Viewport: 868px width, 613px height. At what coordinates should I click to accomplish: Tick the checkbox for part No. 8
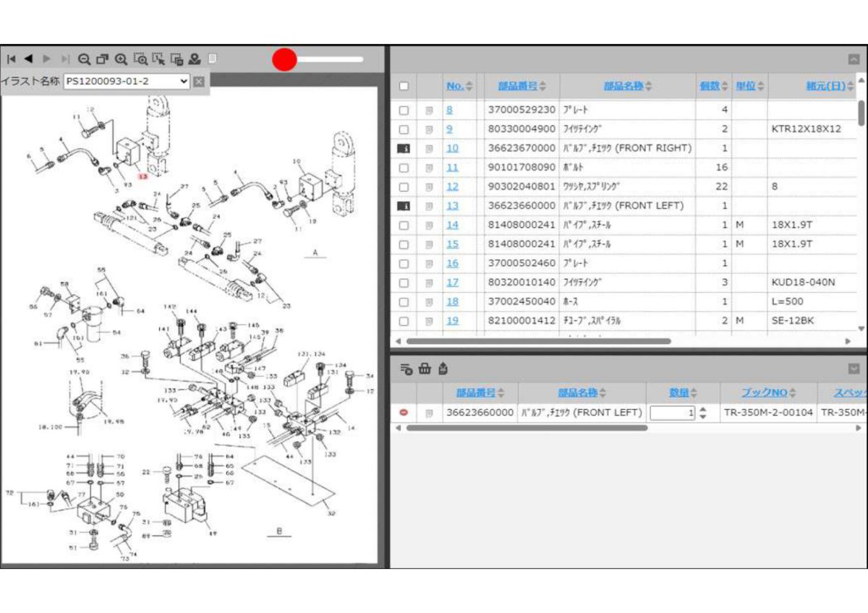tap(404, 111)
